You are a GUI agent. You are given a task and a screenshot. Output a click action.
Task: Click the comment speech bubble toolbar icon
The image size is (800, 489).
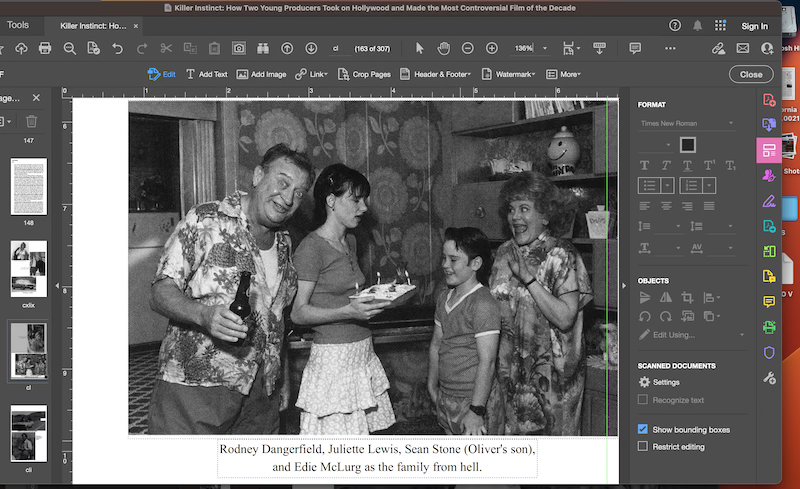[x=635, y=48]
